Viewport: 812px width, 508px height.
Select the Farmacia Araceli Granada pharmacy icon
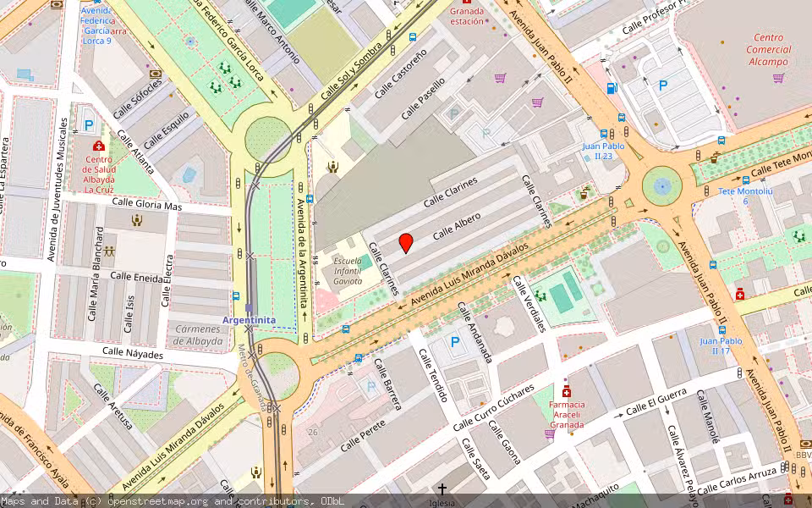coord(566,391)
